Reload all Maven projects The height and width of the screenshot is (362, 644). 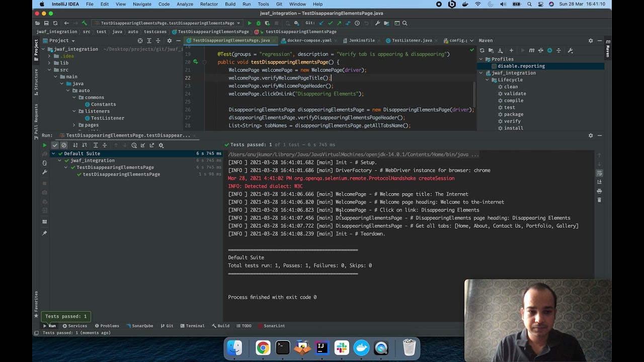point(482,50)
